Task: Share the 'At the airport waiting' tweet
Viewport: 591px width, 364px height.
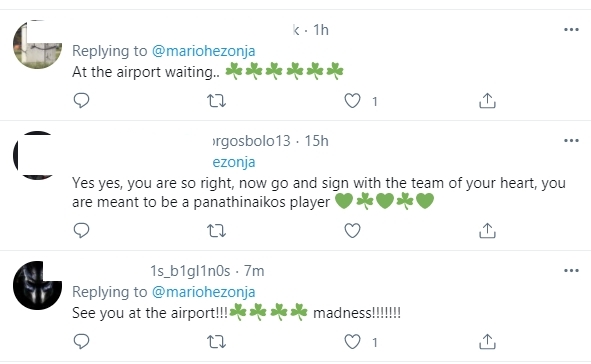Action: coord(487,101)
